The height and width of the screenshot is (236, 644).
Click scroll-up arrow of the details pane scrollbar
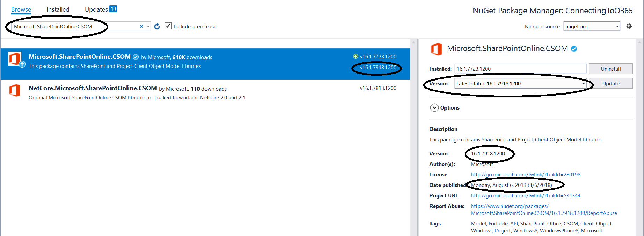point(640,43)
